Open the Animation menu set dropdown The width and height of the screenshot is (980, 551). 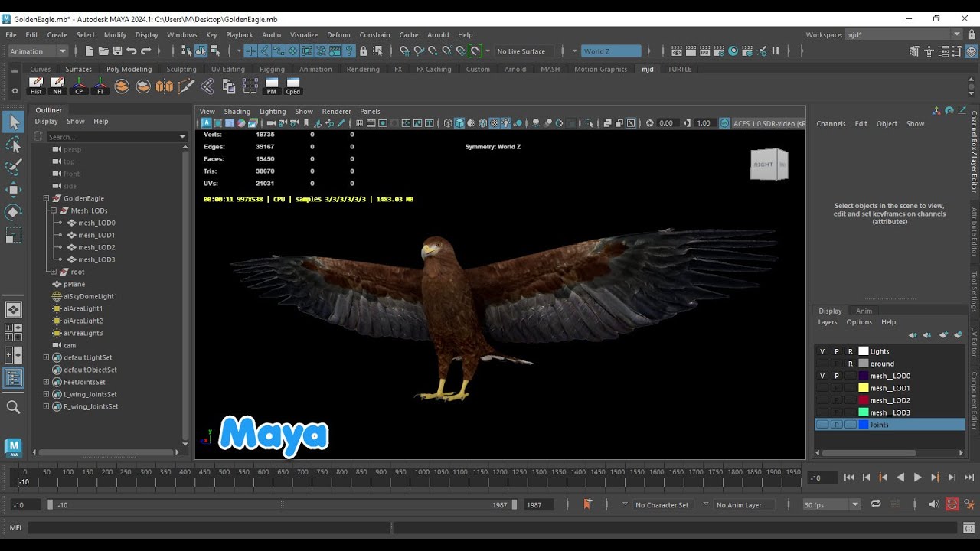[38, 51]
